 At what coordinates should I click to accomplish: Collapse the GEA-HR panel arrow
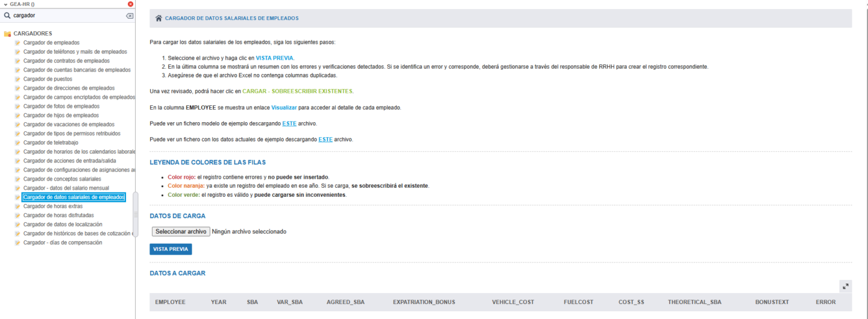pyautogui.click(x=5, y=4)
